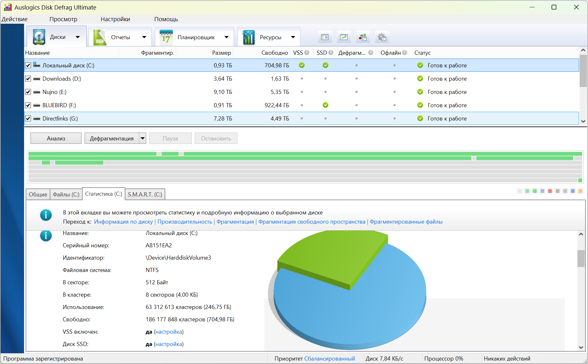Click the drive icon of BLUEBIRD (F:)
The width and height of the screenshot is (588, 364).
click(x=37, y=105)
